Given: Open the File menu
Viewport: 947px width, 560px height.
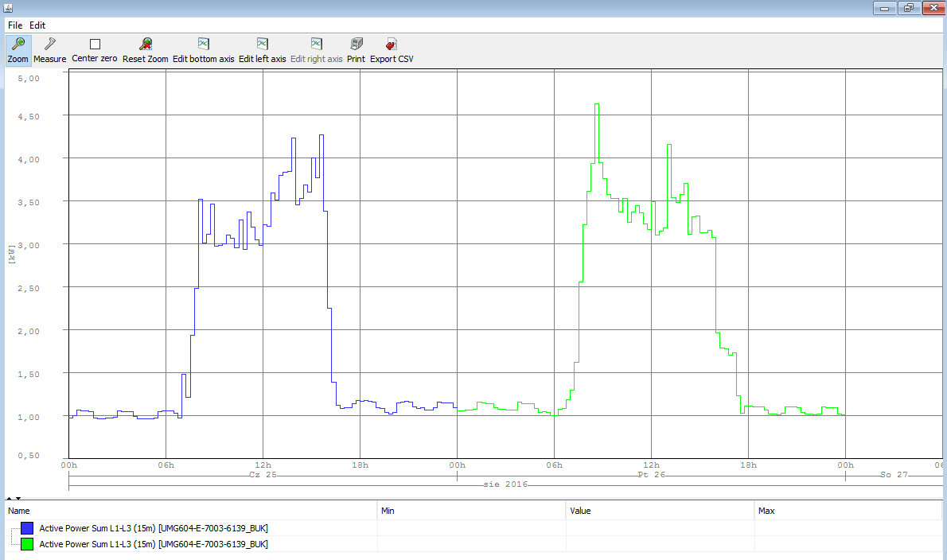Looking at the screenshot, I should click(x=15, y=25).
